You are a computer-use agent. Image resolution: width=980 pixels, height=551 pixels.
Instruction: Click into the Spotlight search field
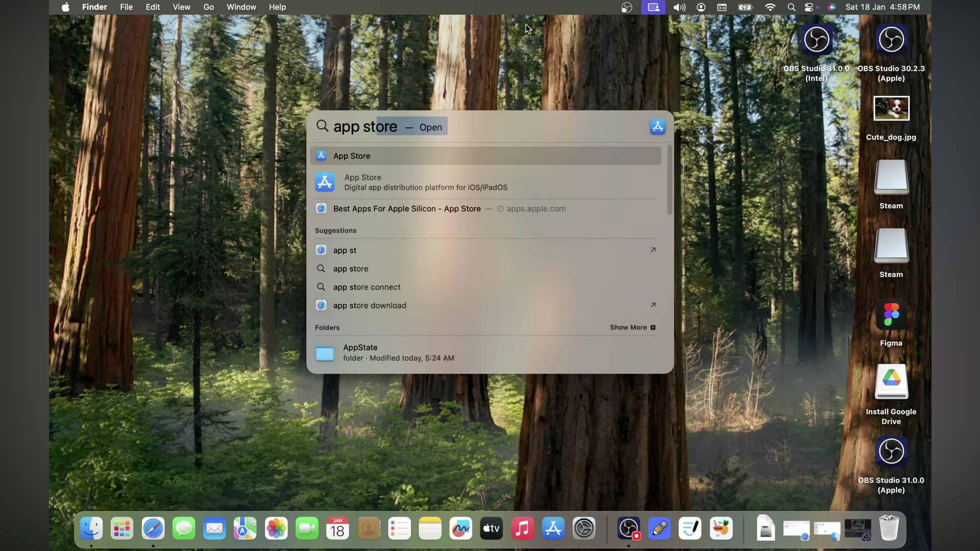point(480,127)
